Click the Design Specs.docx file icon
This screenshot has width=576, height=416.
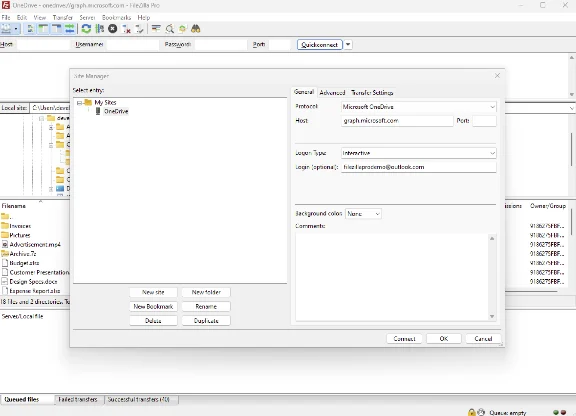point(5,281)
